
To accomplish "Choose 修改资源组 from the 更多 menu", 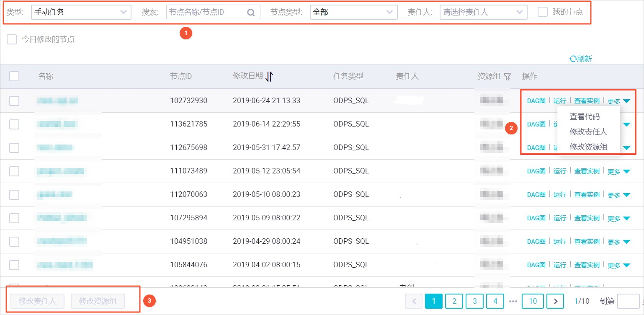I will (x=588, y=147).
